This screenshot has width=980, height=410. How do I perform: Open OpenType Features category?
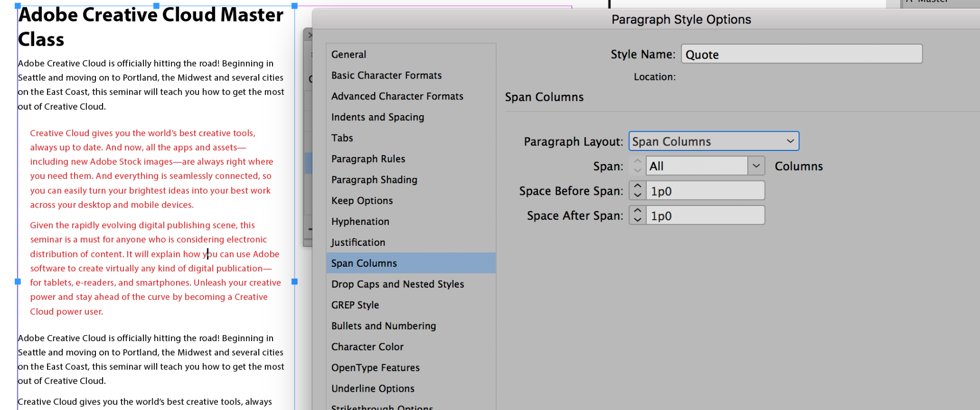pyautogui.click(x=411, y=368)
